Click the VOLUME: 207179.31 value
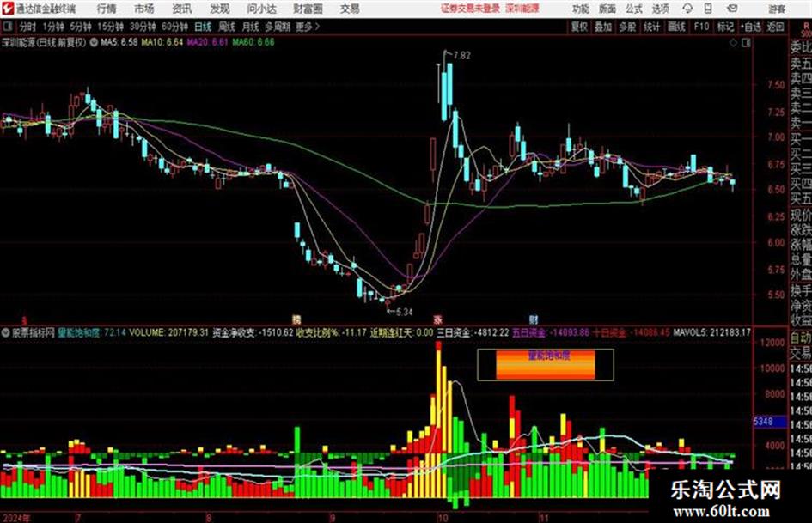Image resolution: width=812 pixels, height=523 pixels. pos(168,332)
